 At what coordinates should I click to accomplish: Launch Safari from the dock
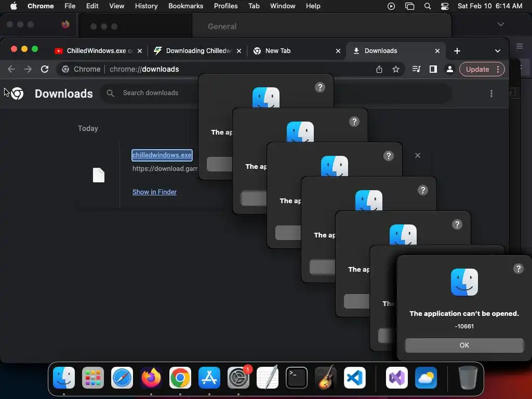click(x=122, y=378)
